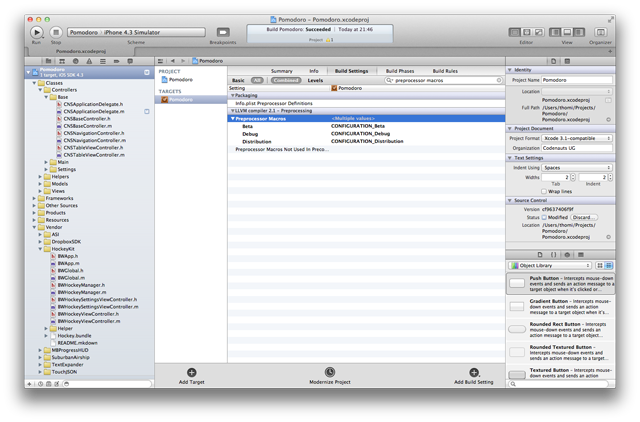This screenshot has width=640, height=422.
Task: Edit the Project Name field
Action: tap(577, 80)
